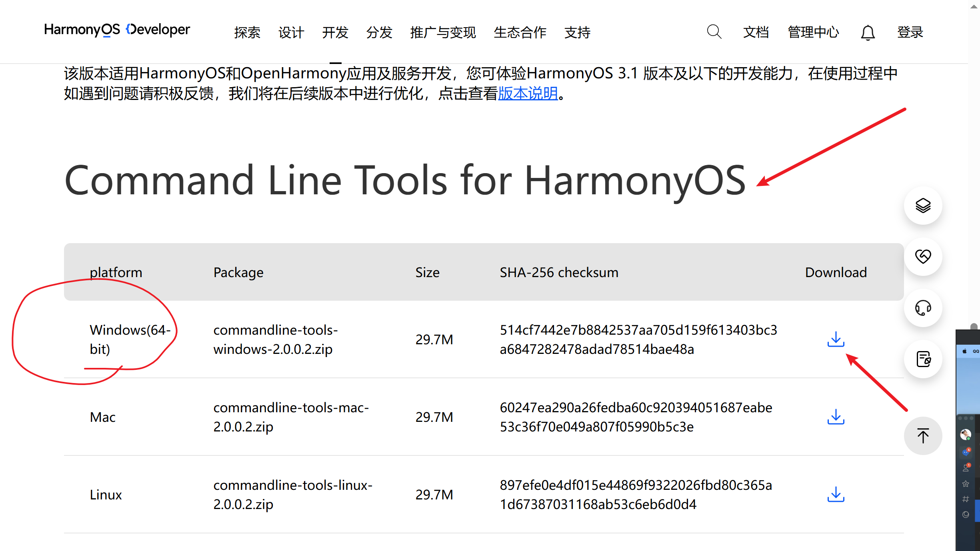Download the Linux command line tools zip

(836, 494)
